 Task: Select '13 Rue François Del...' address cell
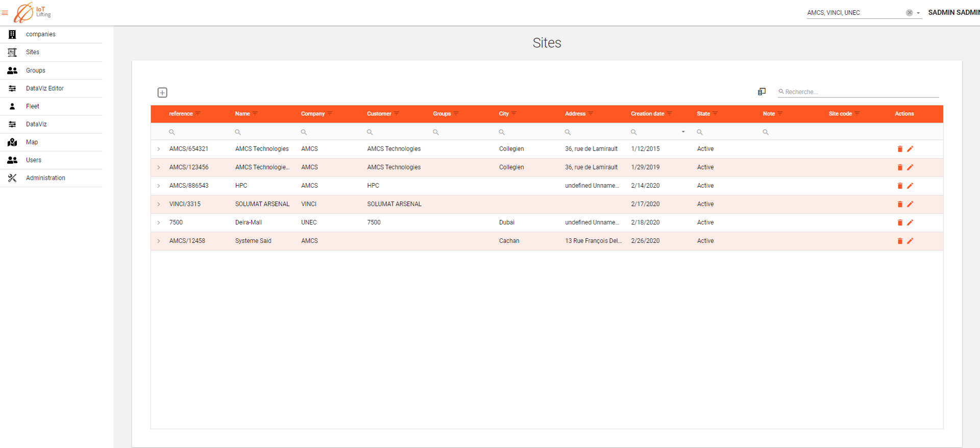click(x=593, y=241)
